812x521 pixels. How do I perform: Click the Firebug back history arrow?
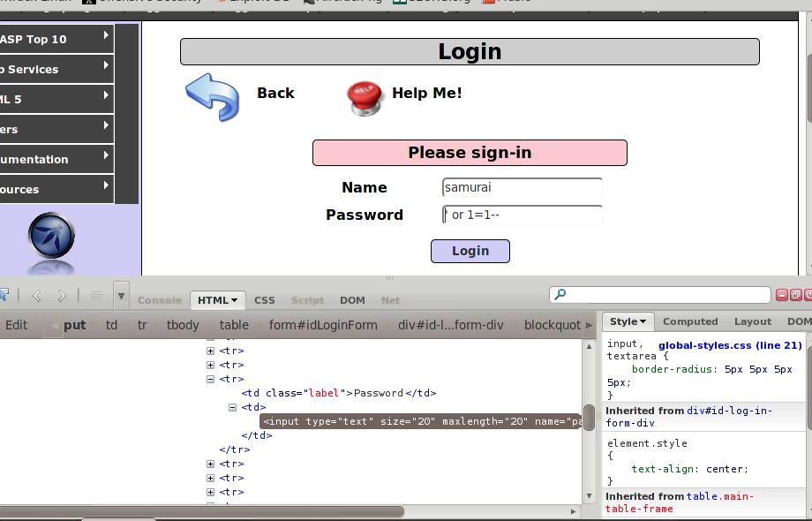click(x=36, y=296)
